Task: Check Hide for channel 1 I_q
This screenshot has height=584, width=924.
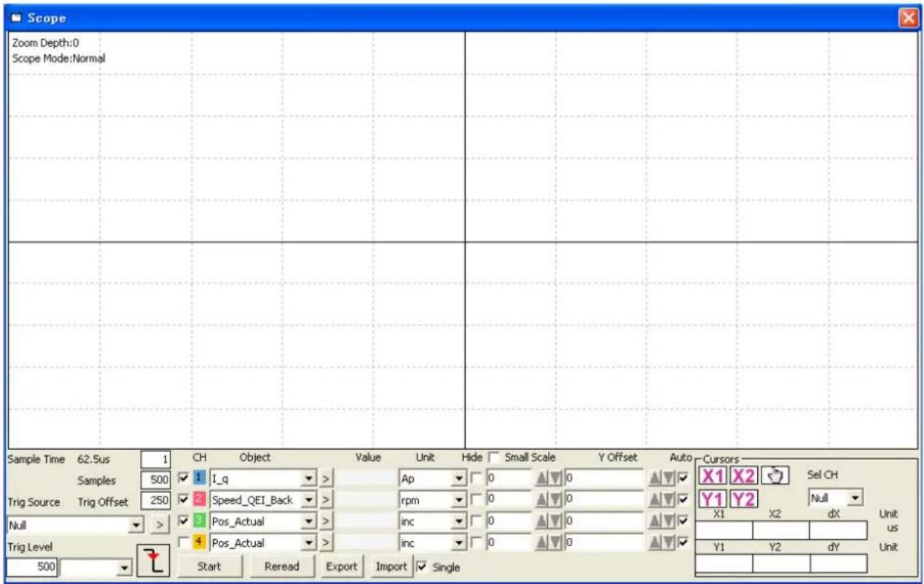Action: click(x=476, y=478)
